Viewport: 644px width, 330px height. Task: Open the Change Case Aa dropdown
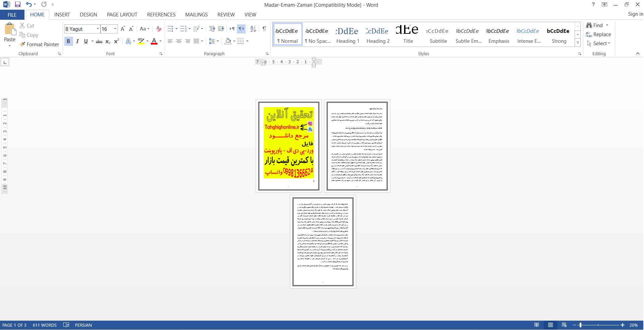pos(145,29)
